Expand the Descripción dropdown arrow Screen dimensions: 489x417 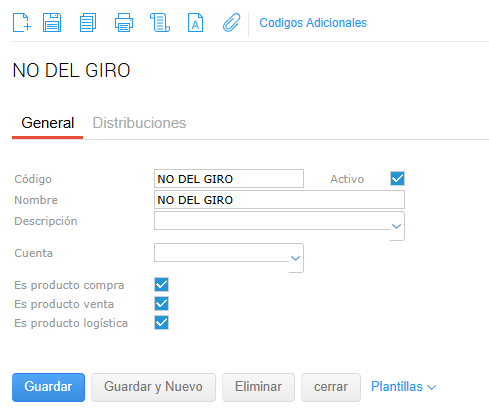click(x=396, y=226)
